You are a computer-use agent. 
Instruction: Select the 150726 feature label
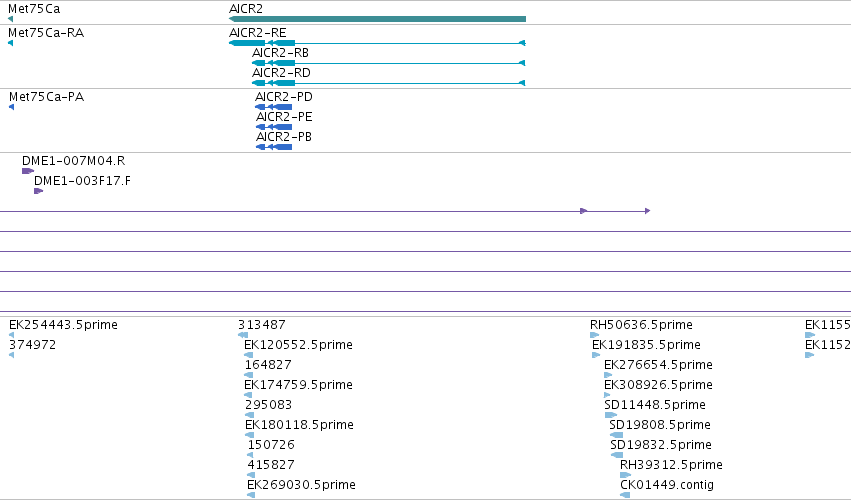point(271,445)
